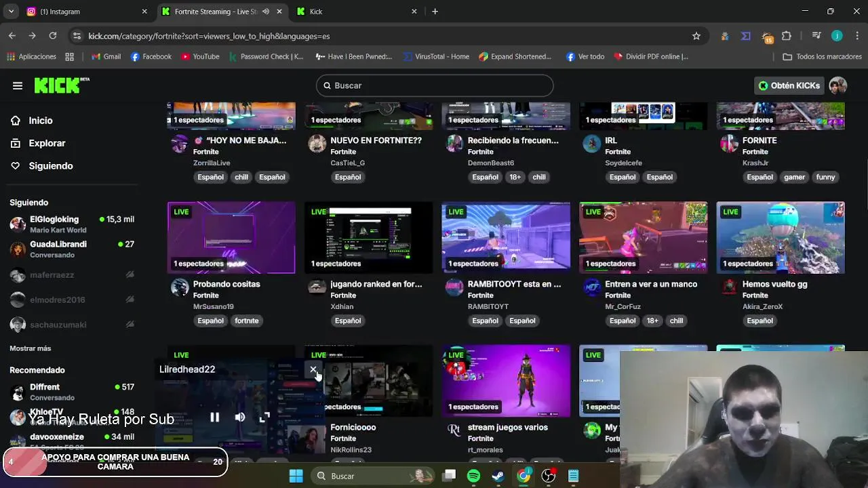
Task: Click the Mr_CorFuz channel avatar
Action: [x=592, y=287]
